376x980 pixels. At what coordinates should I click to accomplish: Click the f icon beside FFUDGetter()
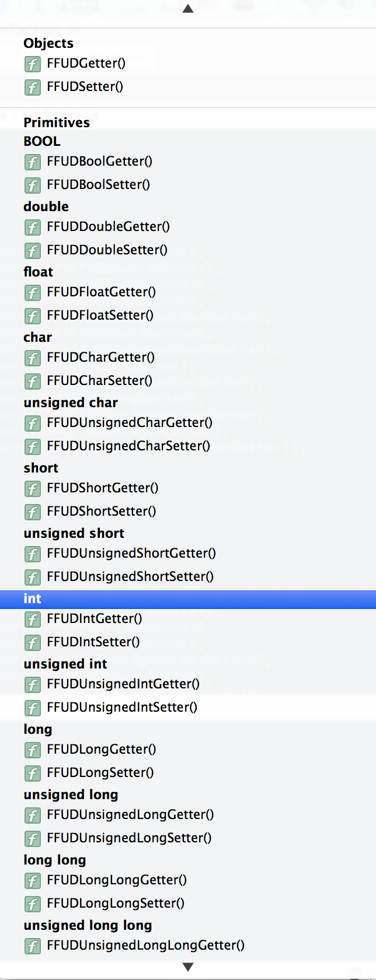[33, 64]
